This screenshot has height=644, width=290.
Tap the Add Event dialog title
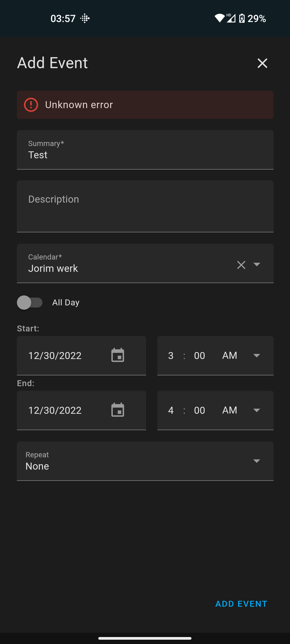pyautogui.click(x=52, y=63)
